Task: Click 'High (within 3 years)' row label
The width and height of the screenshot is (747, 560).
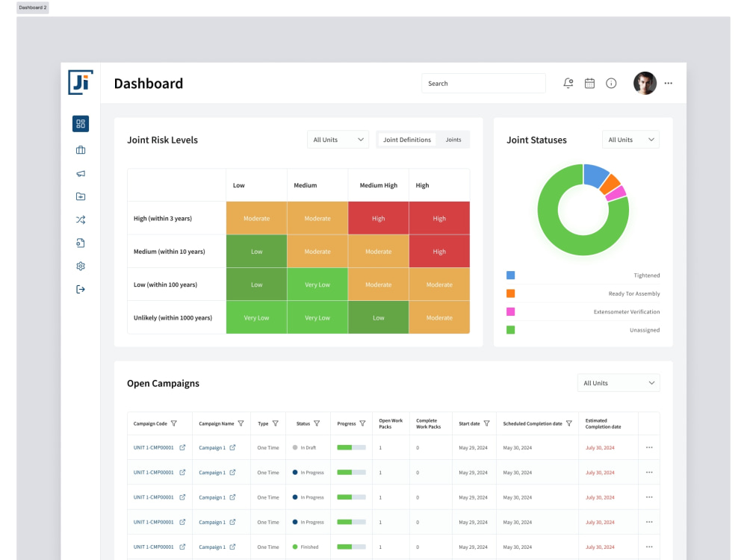Action: (162, 219)
